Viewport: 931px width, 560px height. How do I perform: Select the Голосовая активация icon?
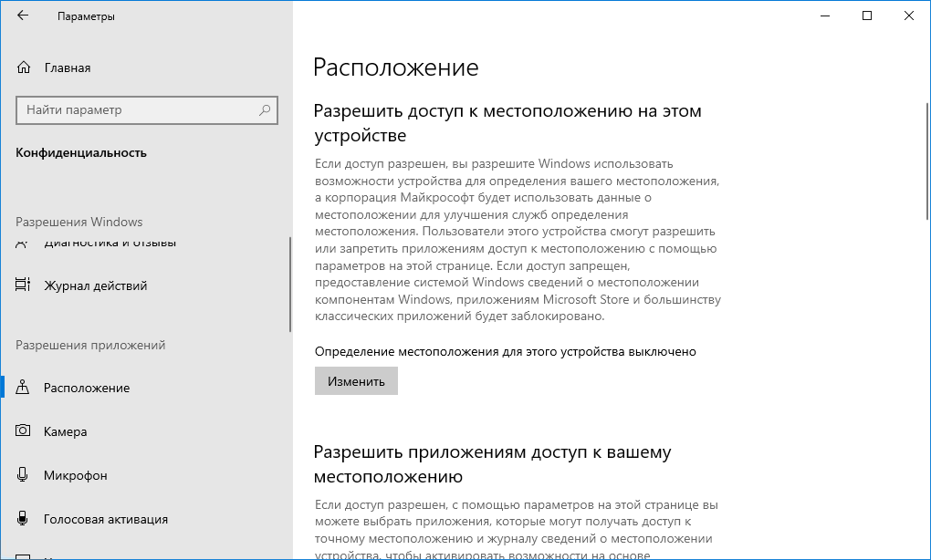23,518
